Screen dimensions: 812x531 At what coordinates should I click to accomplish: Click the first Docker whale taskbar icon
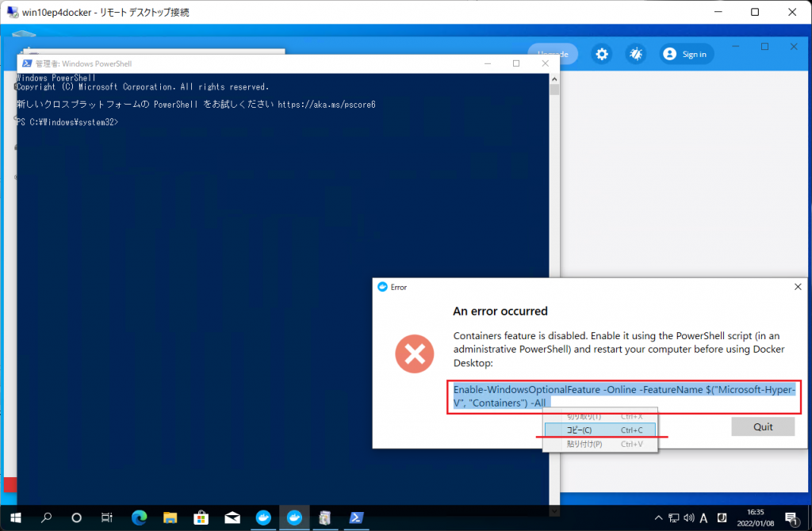tap(263, 518)
